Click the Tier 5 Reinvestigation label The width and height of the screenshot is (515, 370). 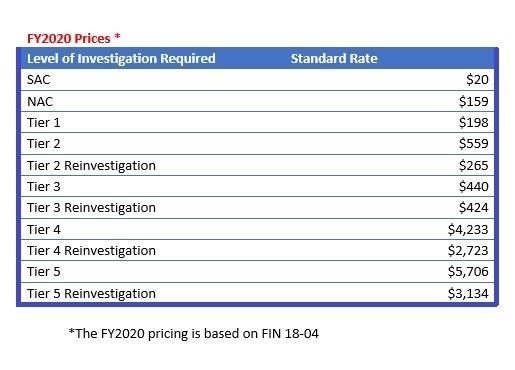(91, 294)
